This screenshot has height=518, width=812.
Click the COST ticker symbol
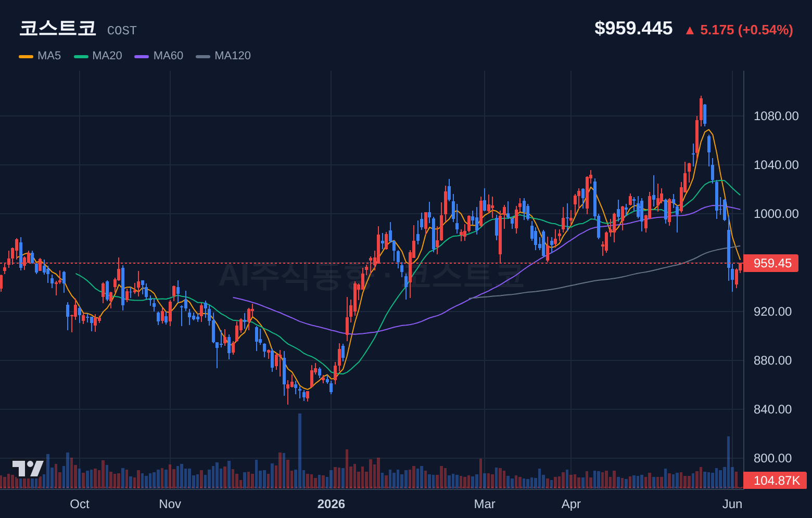click(122, 31)
